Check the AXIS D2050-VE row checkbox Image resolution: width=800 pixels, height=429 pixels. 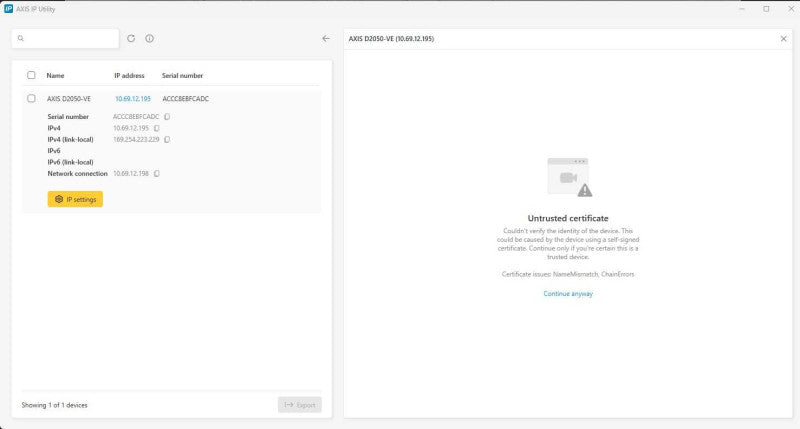click(31, 98)
